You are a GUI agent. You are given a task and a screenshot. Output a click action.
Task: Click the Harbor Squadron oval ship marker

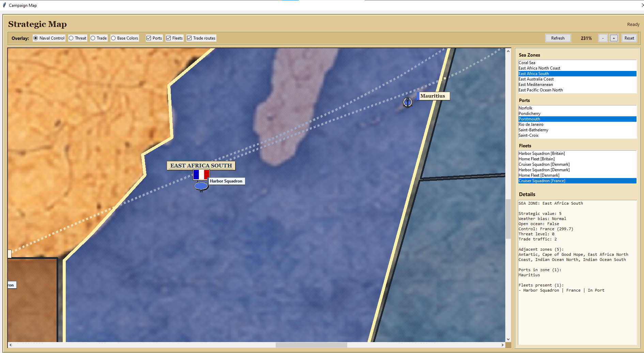coord(201,186)
